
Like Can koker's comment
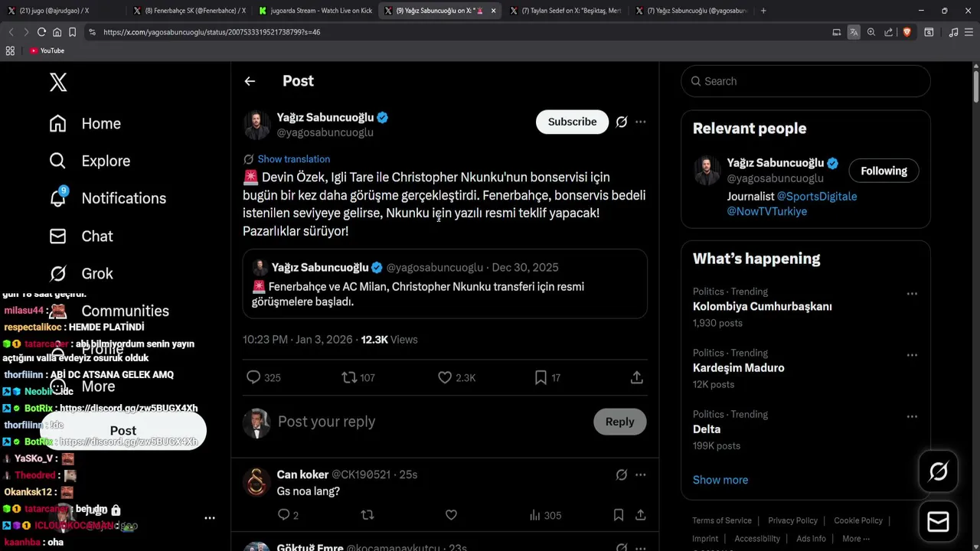(451, 515)
